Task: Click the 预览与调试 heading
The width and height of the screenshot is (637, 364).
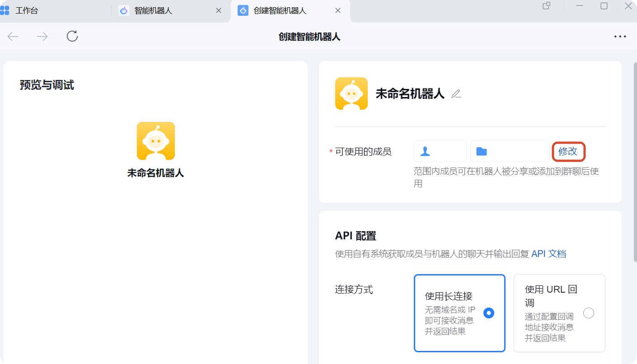Action: tap(47, 85)
